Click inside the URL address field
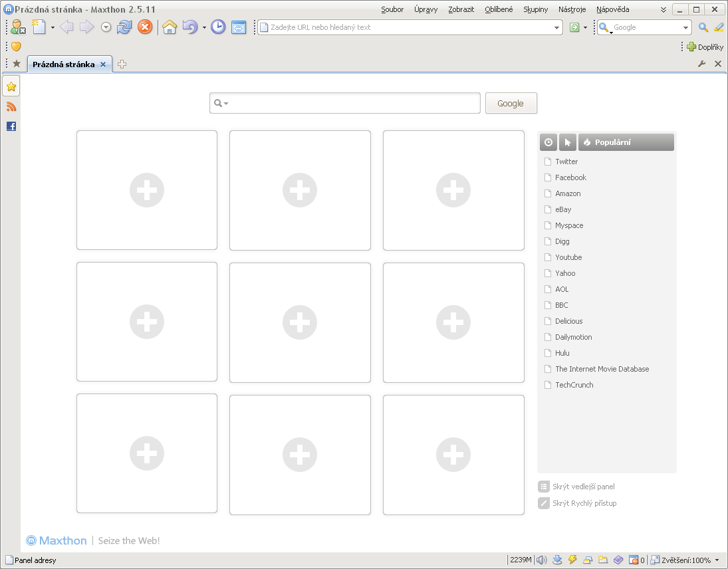Image resolution: width=728 pixels, height=569 pixels. (x=399, y=27)
